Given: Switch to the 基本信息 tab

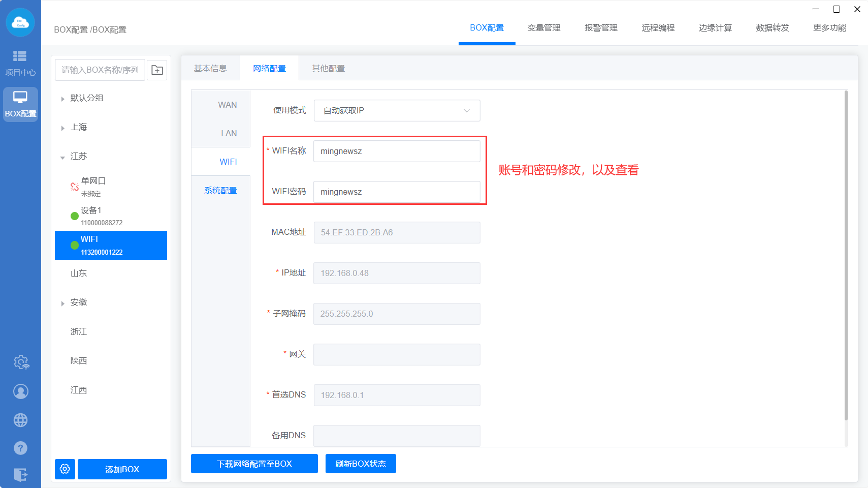Looking at the screenshot, I should (210, 69).
